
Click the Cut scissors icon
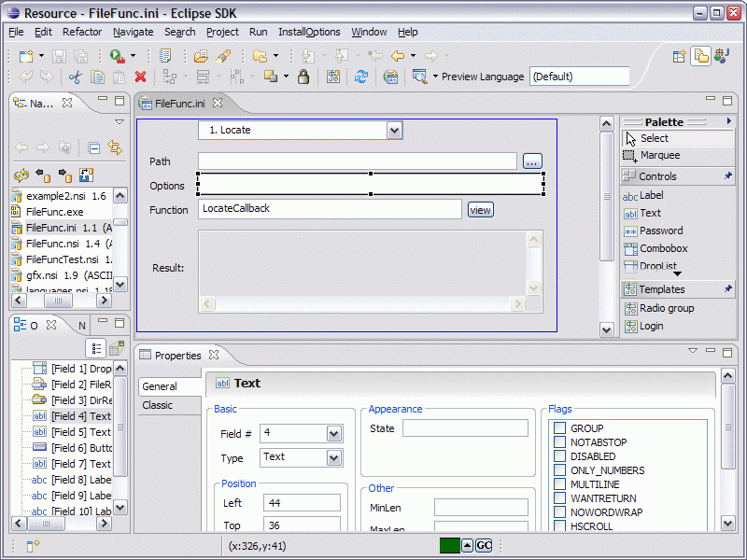75,77
